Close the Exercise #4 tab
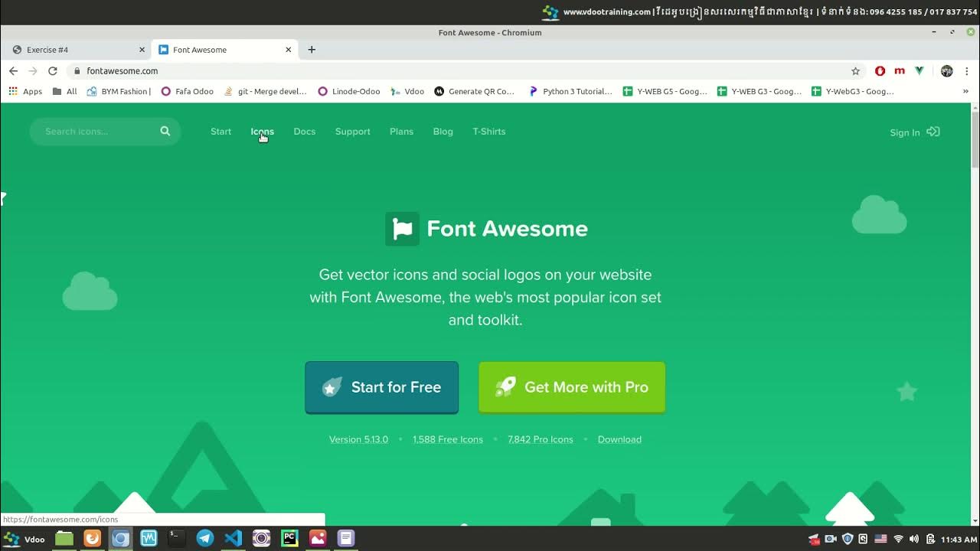 (142, 50)
